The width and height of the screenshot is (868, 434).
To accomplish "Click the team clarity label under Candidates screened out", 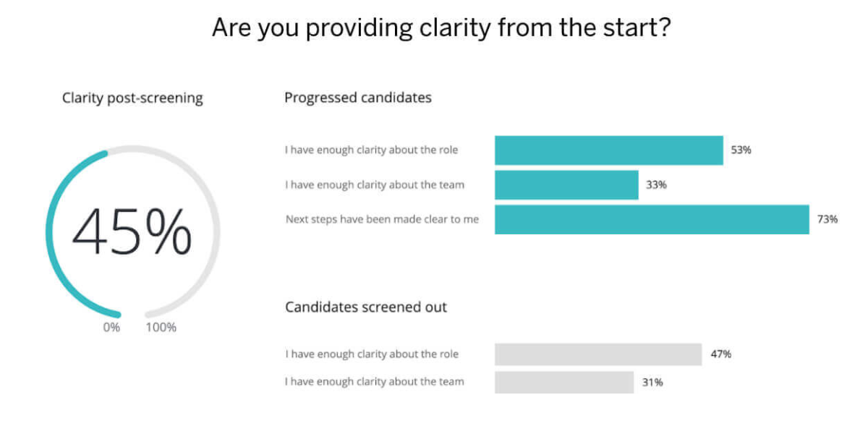I will pyautogui.click(x=375, y=381).
